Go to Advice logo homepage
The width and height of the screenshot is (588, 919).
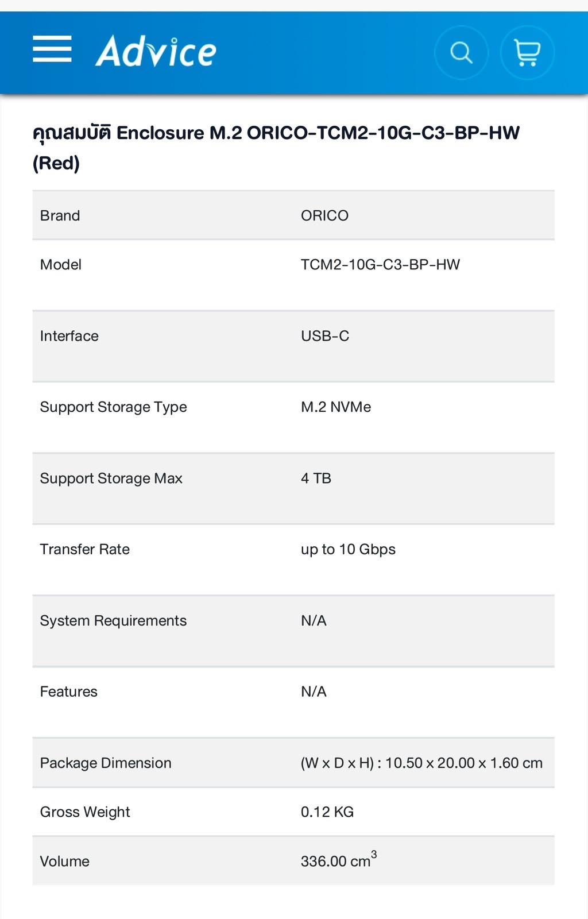click(156, 51)
